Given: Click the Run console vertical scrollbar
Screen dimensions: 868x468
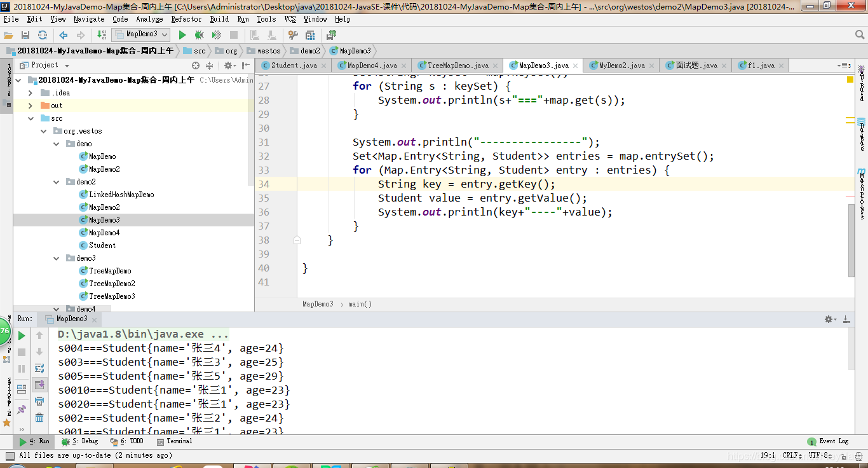Looking at the screenshot, I should pyautogui.click(x=851, y=348).
